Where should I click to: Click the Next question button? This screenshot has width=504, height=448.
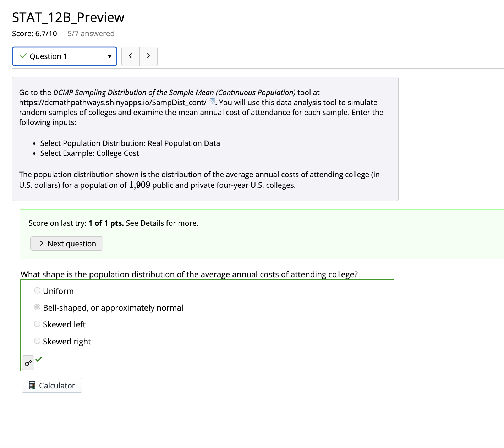(x=66, y=244)
